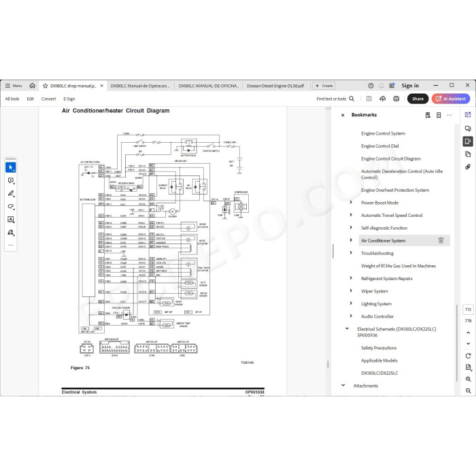Click the upload to cloud icon
The image size is (476, 476).
click(382, 99)
